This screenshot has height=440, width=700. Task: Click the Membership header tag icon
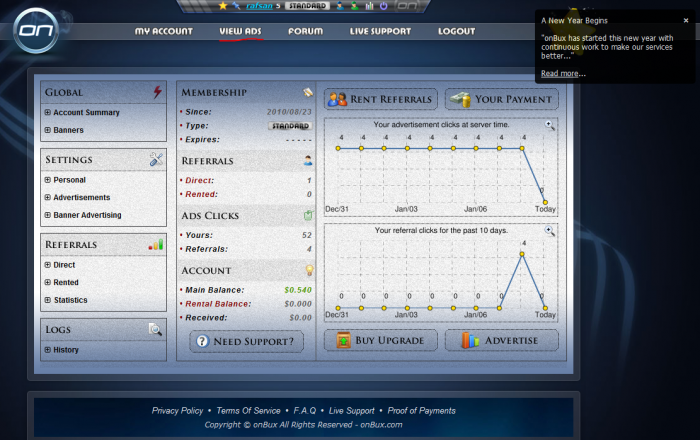[308, 92]
